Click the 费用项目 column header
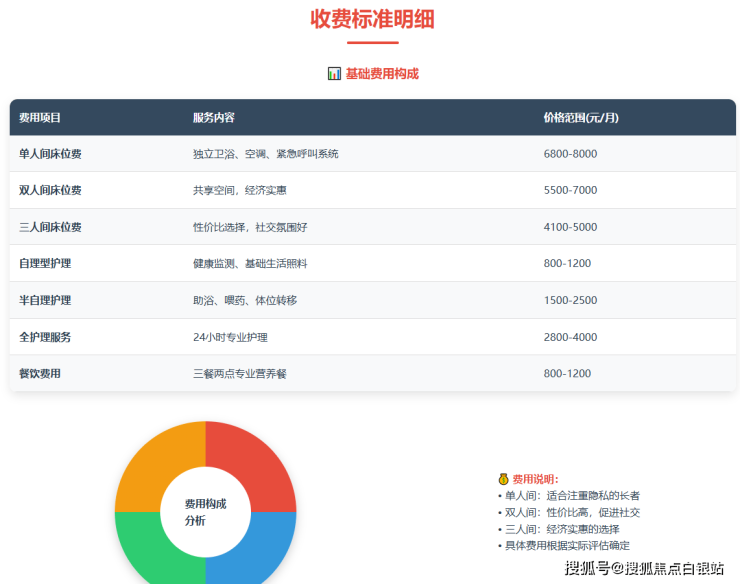Screen dimensions: 740x584 40,118
